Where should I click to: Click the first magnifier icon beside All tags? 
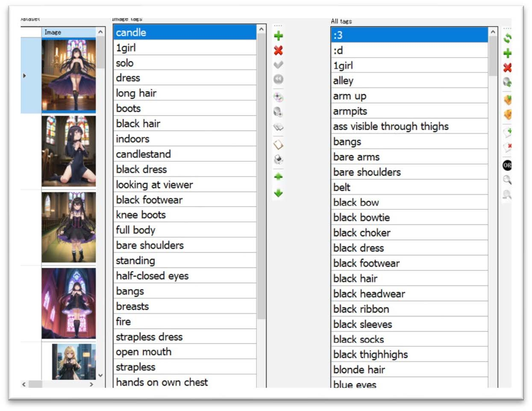tap(507, 180)
